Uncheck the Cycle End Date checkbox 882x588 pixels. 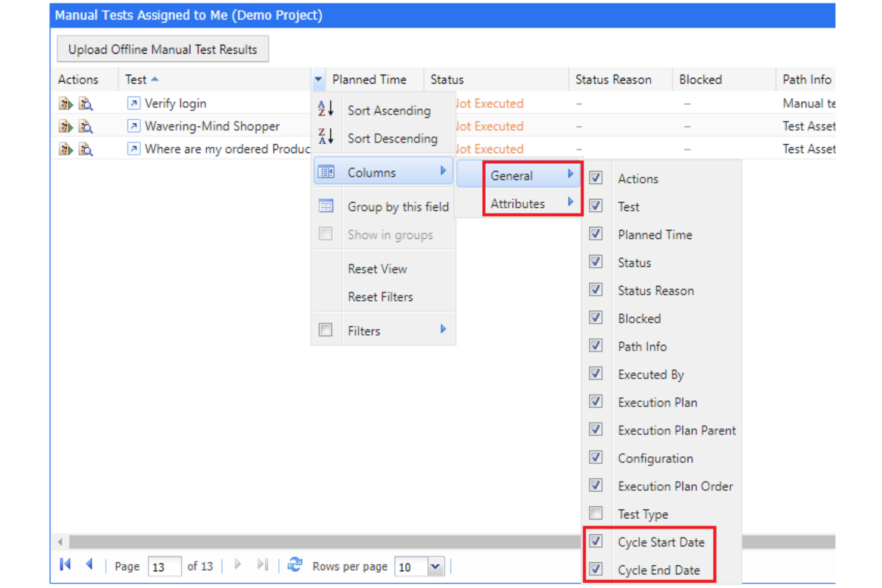click(595, 569)
